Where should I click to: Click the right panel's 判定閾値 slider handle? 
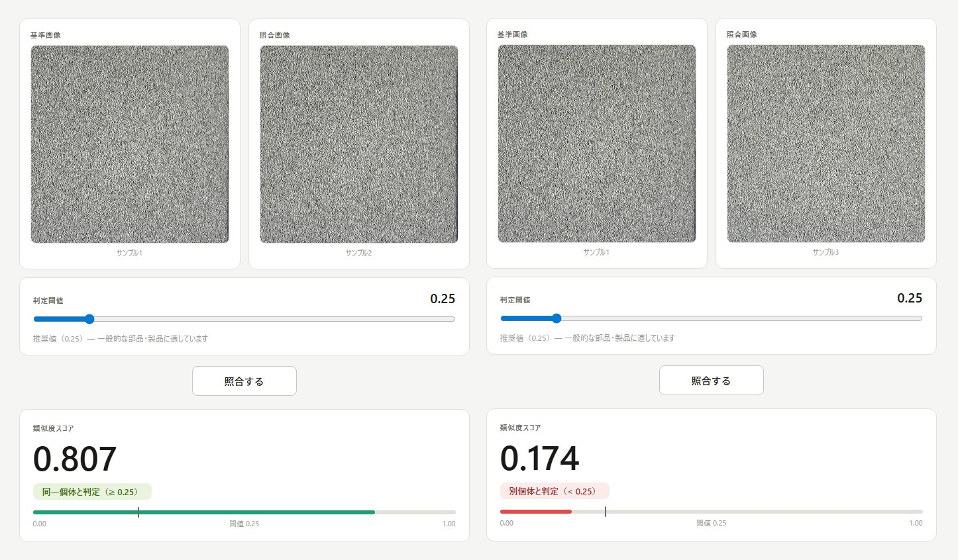tap(557, 318)
